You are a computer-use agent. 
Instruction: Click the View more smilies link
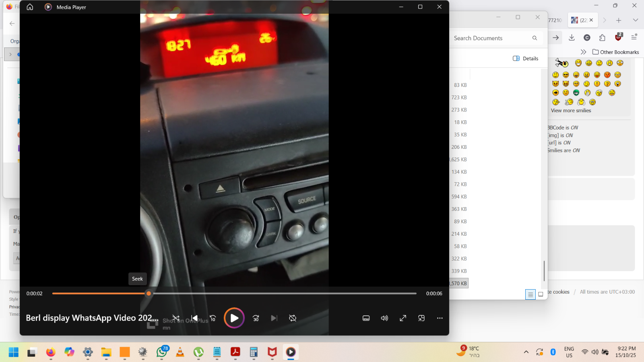click(x=571, y=111)
